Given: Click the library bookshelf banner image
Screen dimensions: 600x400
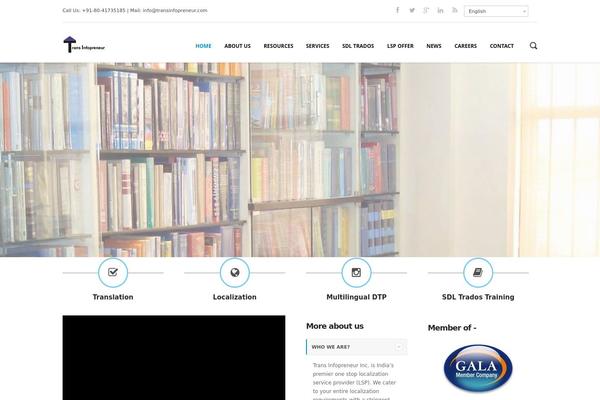Looking at the screenshot, I should pyautogui.click(x=300, y=160).
